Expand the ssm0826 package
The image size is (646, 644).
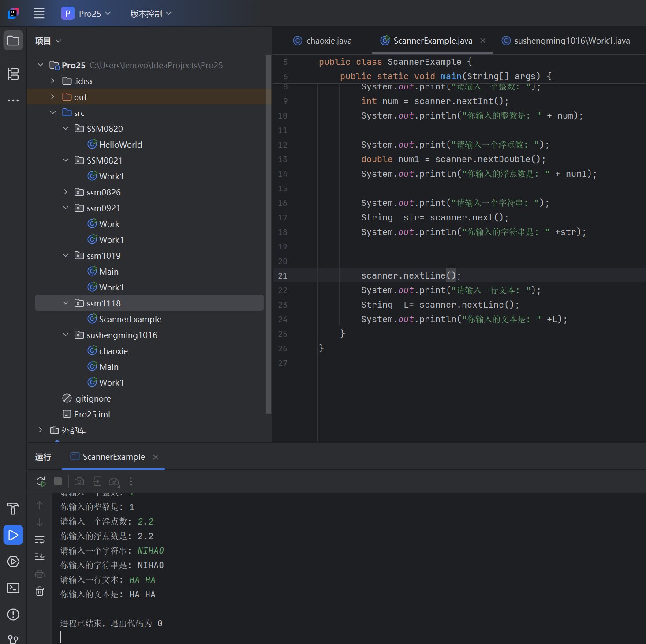coord(66,192)
